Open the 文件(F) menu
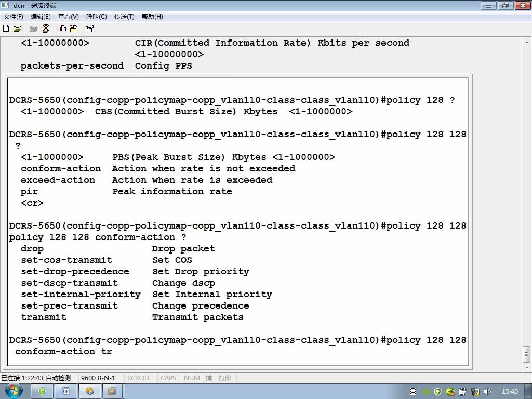The image size is (532, 399). pos(13,16)
